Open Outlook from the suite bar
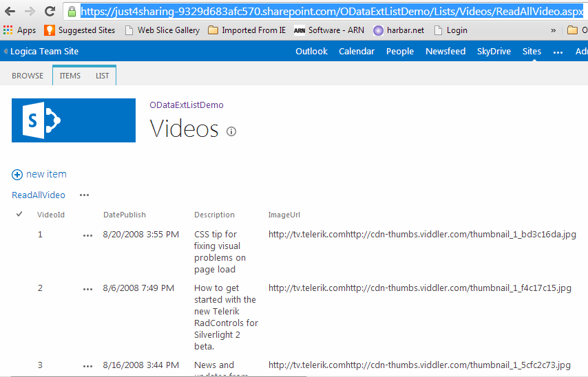Viewport: 588px width, 377px height. tap(311, 52)
